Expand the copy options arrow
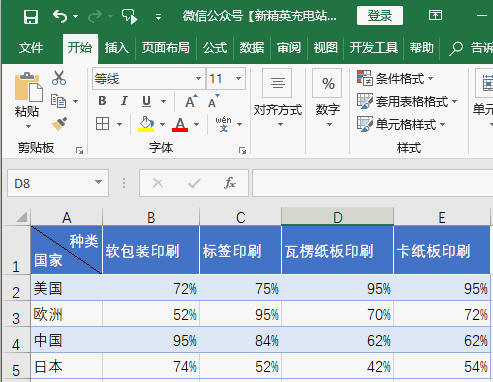493x382 pixels. pyautogui.click(x=76, y=101)
